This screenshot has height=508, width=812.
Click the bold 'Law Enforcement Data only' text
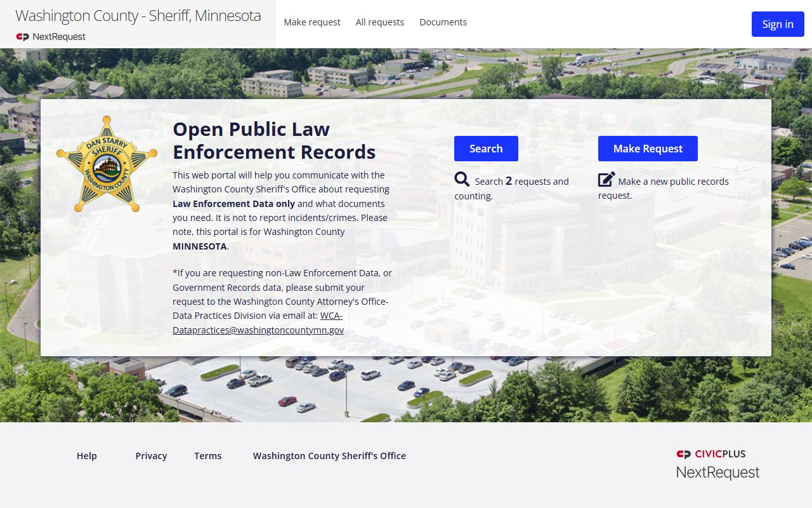pos(233,204)
